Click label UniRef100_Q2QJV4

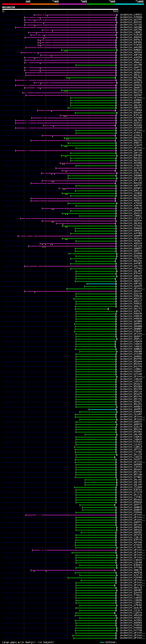pos(131,294)
